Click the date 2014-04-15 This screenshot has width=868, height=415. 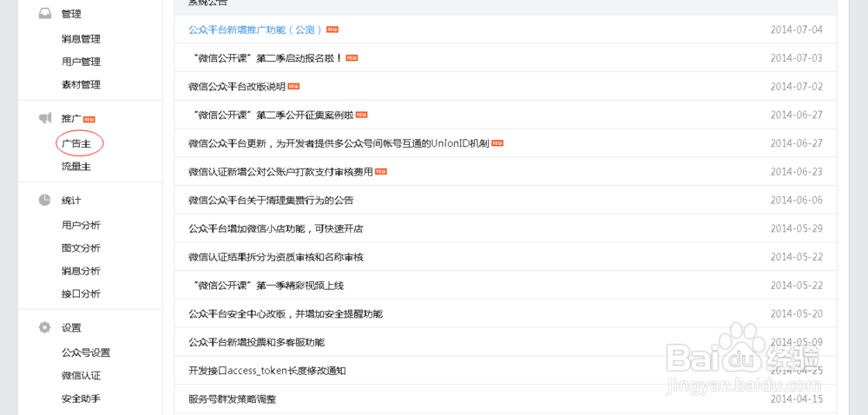coord(796,399)
